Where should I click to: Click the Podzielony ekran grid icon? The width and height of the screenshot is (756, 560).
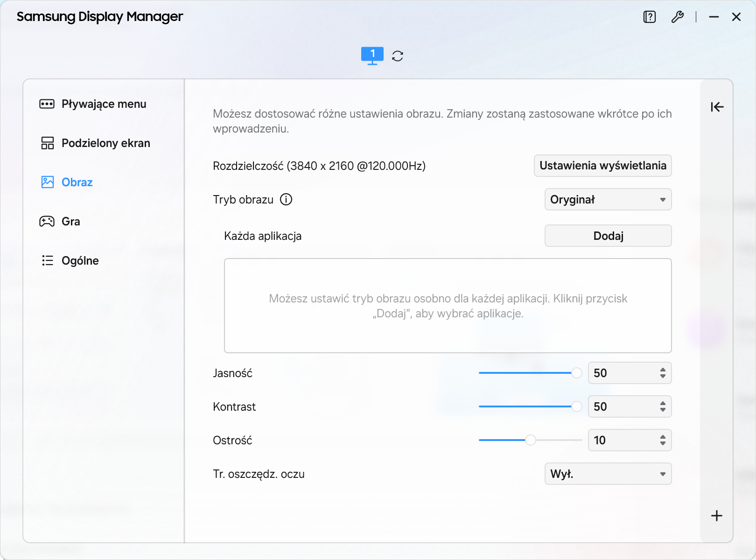(x=47, y=143)
